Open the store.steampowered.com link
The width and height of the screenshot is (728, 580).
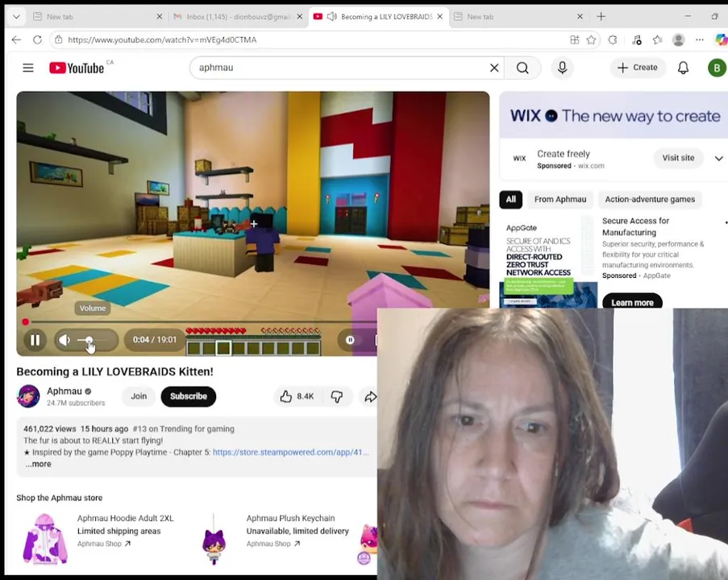tap(291, 453)
